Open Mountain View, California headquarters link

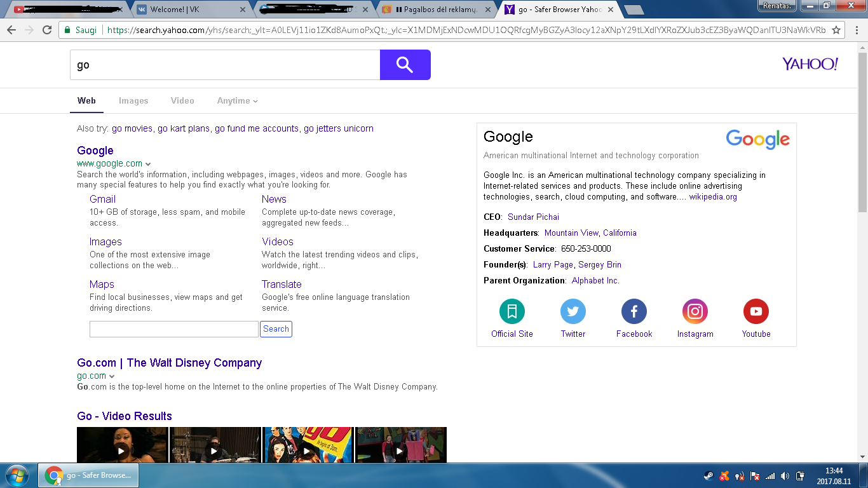590,233
